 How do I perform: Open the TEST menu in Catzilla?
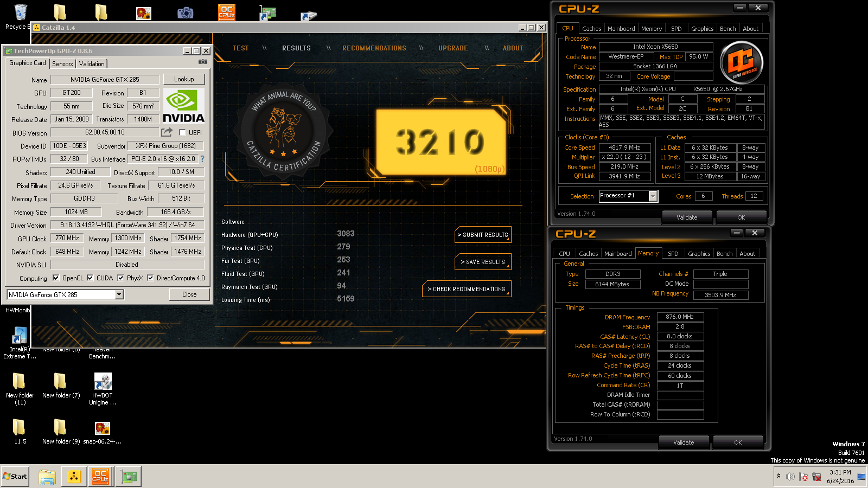(241, 48)
